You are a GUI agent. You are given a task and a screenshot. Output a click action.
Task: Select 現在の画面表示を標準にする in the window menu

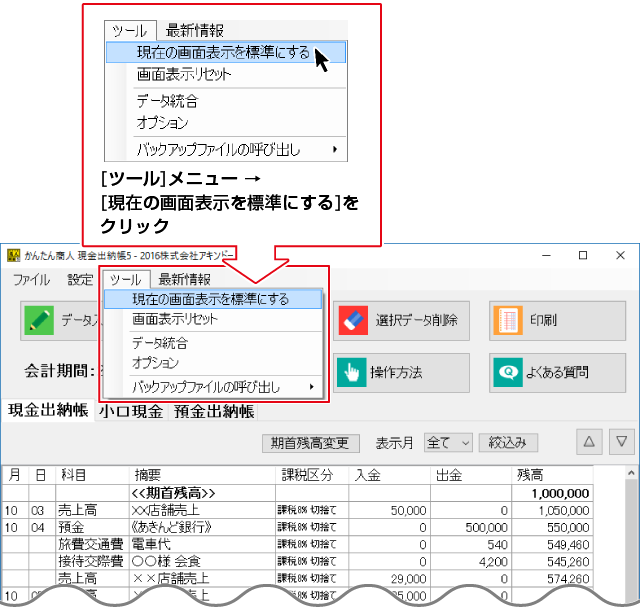pos(211,299)
